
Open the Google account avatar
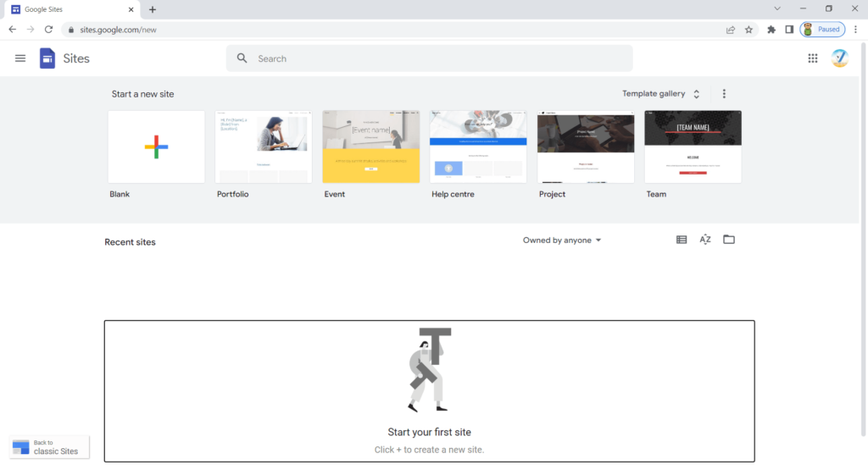point(840,58)
